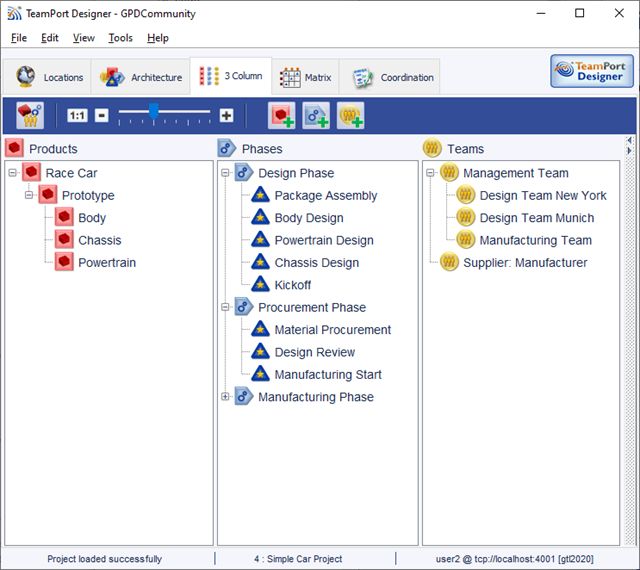This screenshot has width=640, height=570.
Task: Click the Powertrain product cube icon
Action: pos(64,262)
